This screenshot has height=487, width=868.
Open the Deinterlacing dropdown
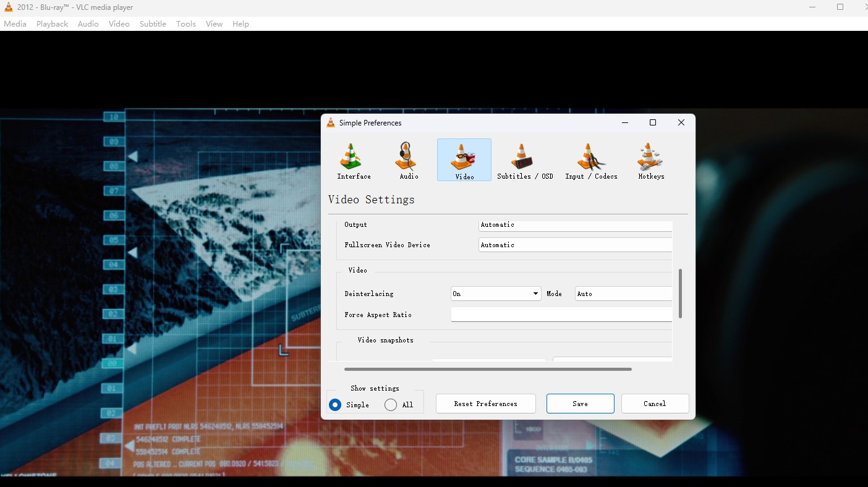(495, 293)
